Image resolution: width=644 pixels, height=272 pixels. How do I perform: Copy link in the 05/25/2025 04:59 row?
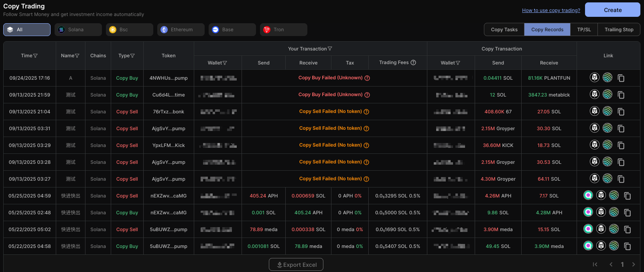tap(627, 196)
